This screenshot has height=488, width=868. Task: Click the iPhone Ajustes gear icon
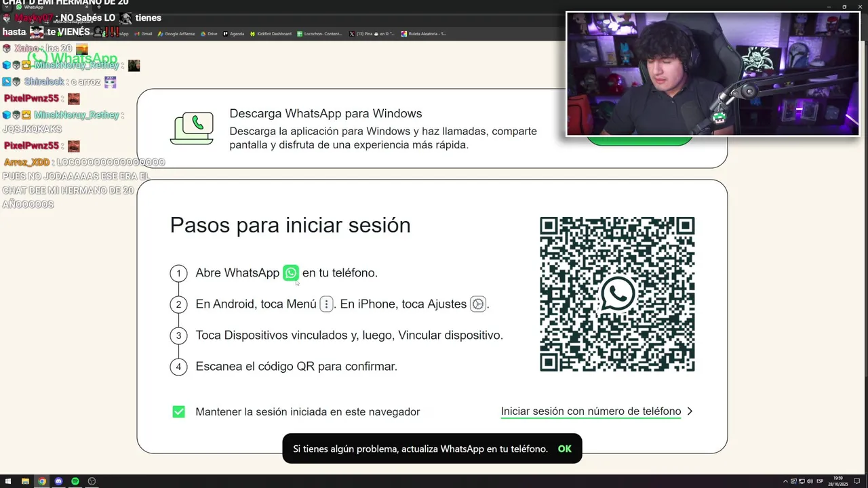(478, 304)
